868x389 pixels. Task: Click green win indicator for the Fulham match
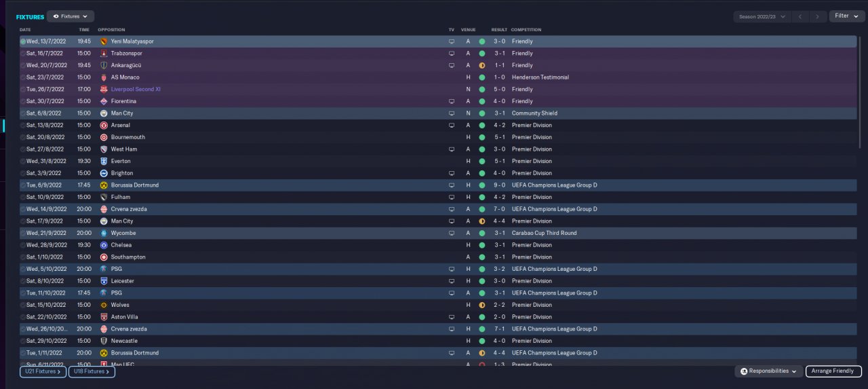(x=482, y=198)
